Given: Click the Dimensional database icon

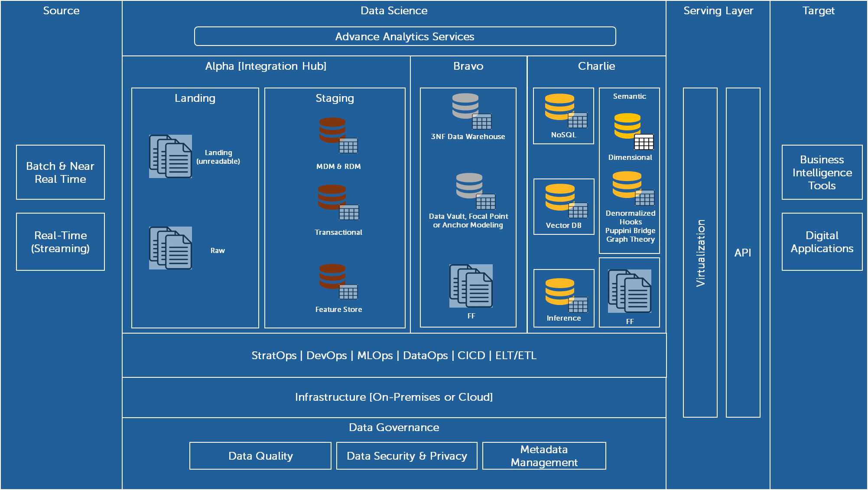Looking at the screenshot, I should (634, 131).
